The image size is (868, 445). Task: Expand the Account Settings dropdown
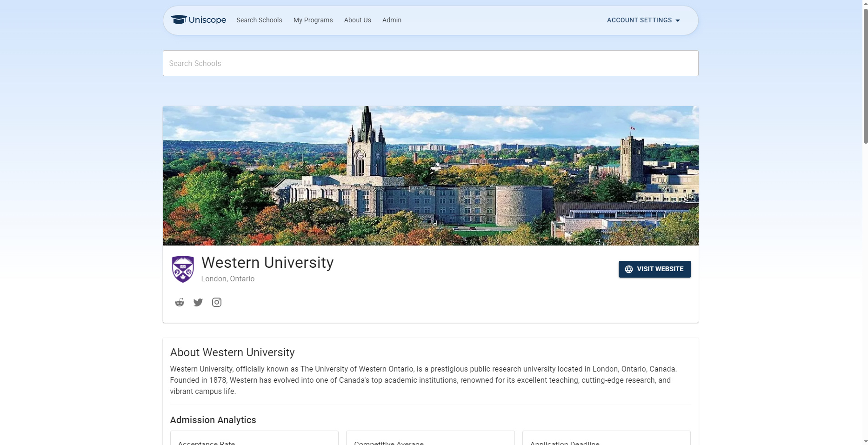pos(643,20)
